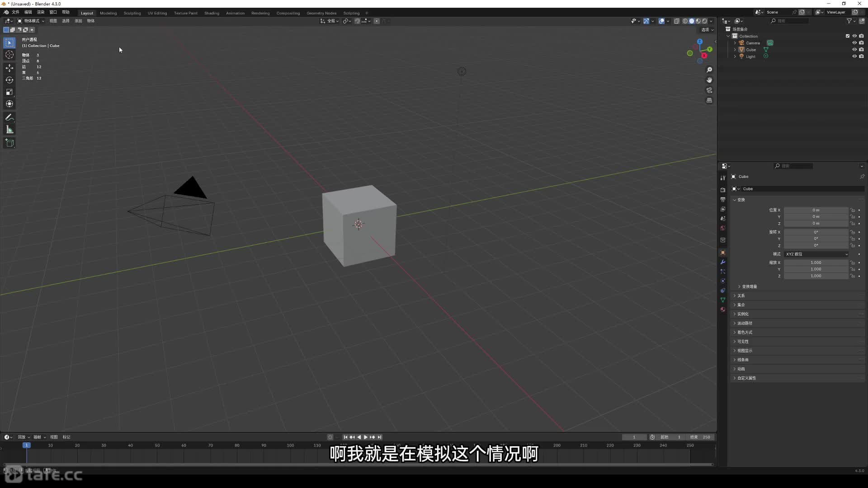
Task: Hide Camera in viewport via eye icon
Action: (x=854, y=43)
